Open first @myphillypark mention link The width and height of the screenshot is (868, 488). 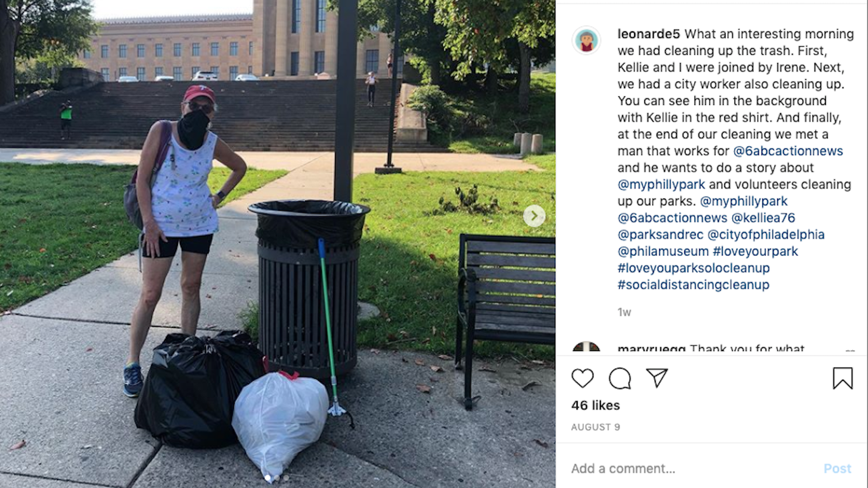(661, 184)
